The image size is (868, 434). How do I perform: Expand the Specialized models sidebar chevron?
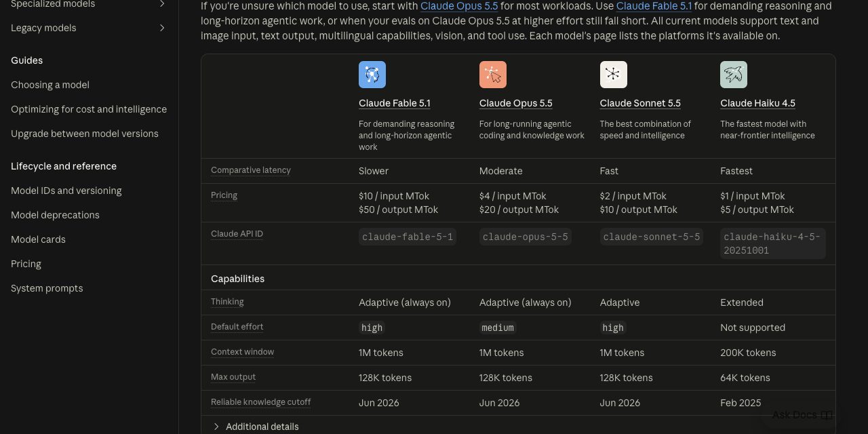162,4
